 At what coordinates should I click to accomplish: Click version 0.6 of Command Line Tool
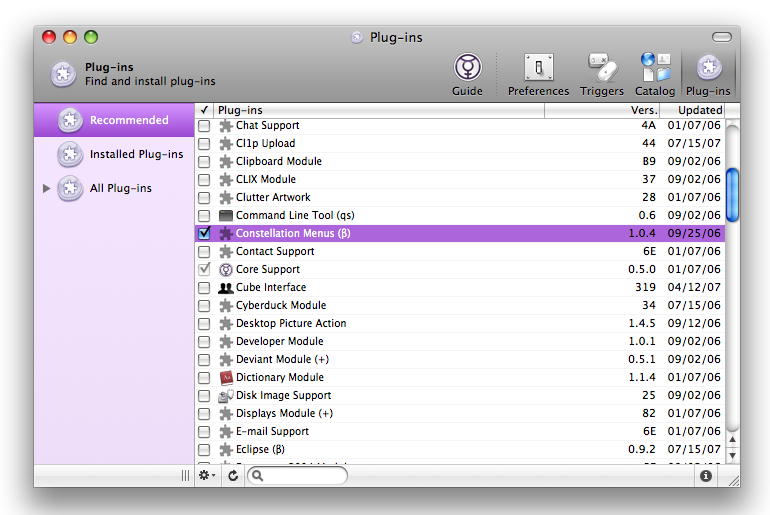pos(647,216)
